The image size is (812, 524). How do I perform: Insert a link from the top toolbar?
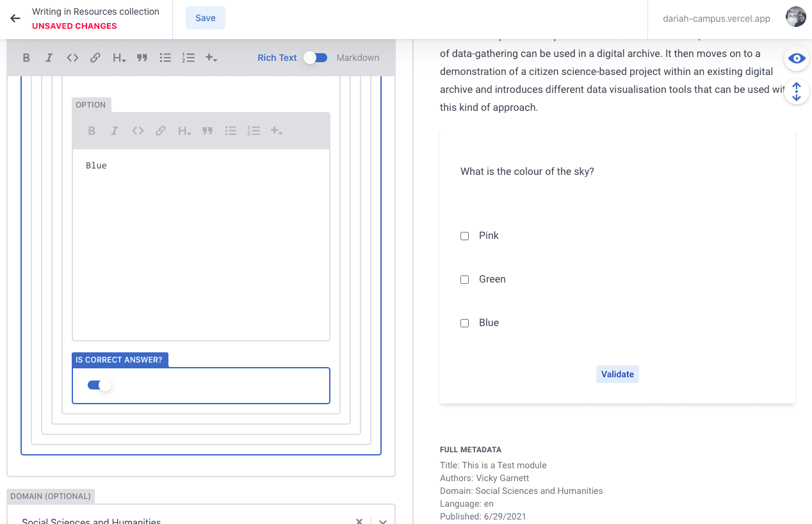click(x=95, y=58)
